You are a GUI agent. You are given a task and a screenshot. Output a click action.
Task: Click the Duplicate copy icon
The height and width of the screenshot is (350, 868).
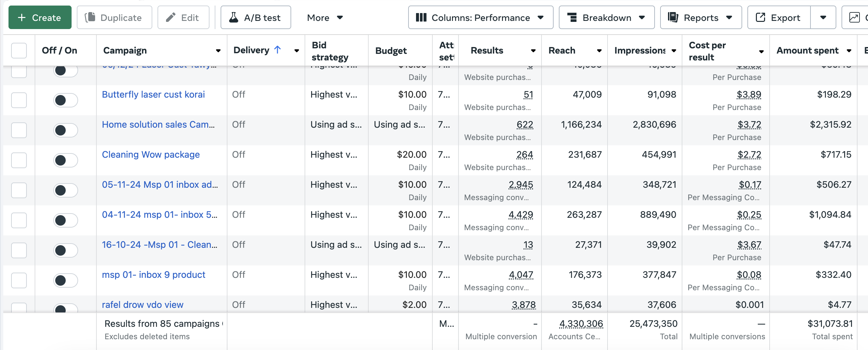coord(90,18)
